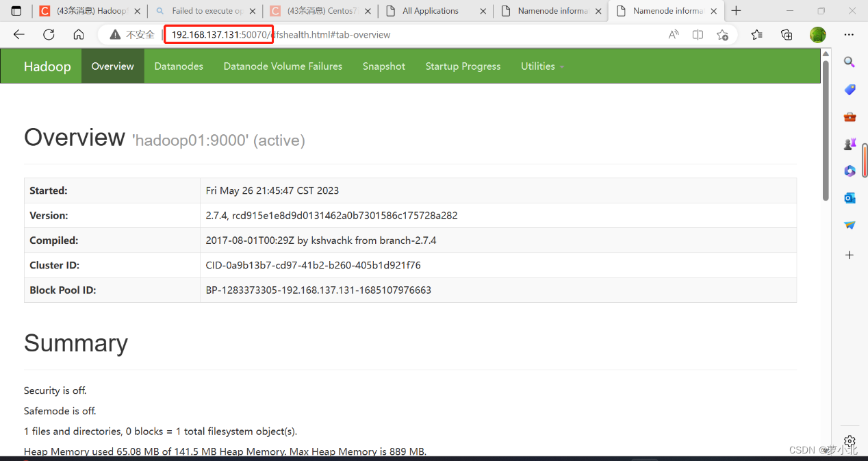
Task: Open the sidebar Outlook icon
Action: pos(850,198)
